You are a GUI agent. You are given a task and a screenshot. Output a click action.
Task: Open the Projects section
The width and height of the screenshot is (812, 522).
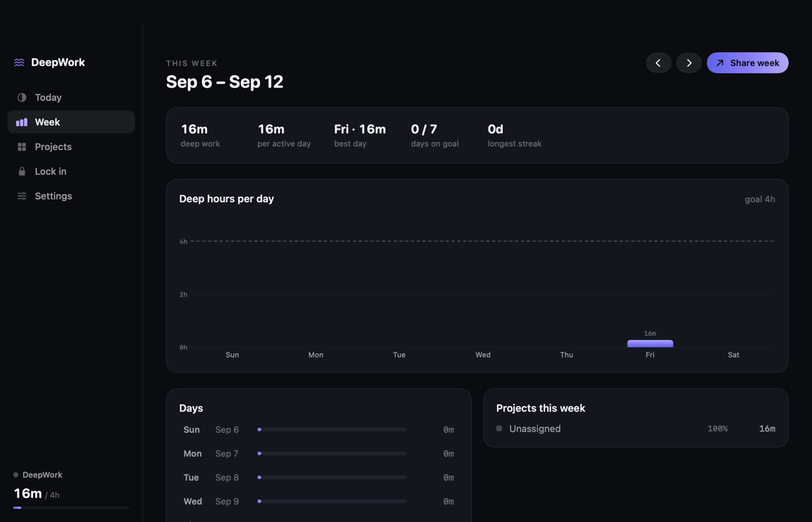tap(71, 147)
